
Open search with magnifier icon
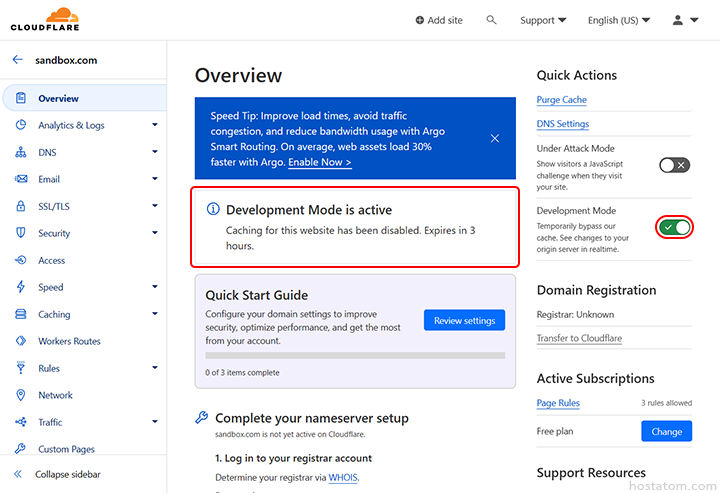[x=491, y=20]
